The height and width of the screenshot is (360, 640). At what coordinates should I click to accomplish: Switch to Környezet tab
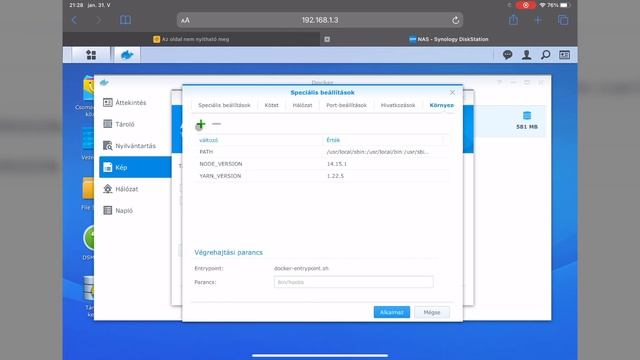[442, 105]
